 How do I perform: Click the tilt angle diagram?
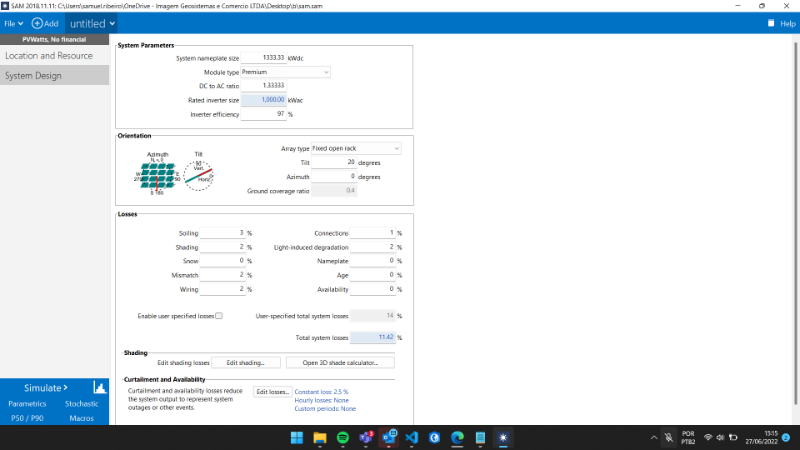coord(199,172)
